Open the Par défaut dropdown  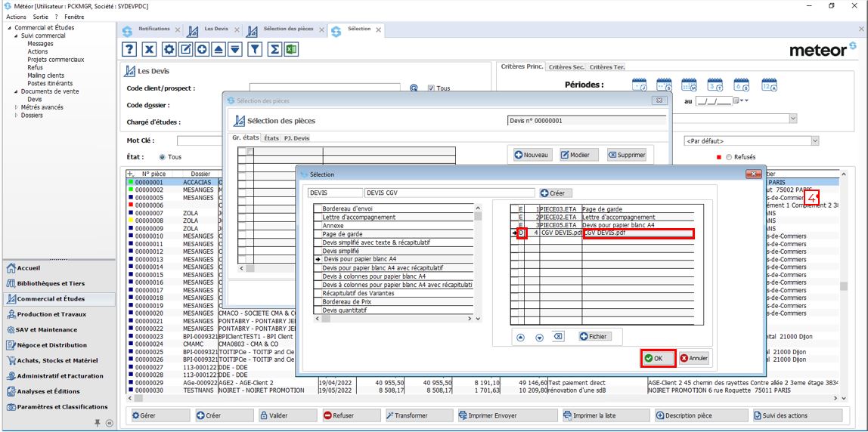click(814, 141)
